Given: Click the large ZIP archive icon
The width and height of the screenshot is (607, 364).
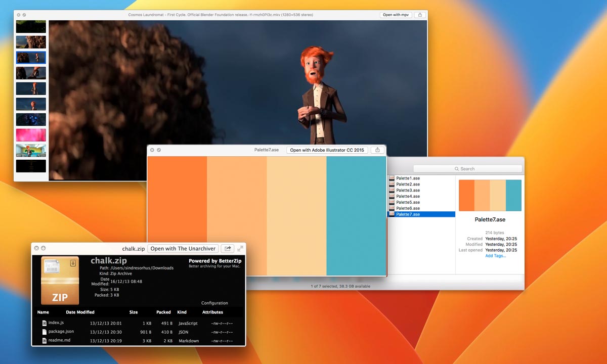Looking at the screenshot, I should click(x=60, y=281).
